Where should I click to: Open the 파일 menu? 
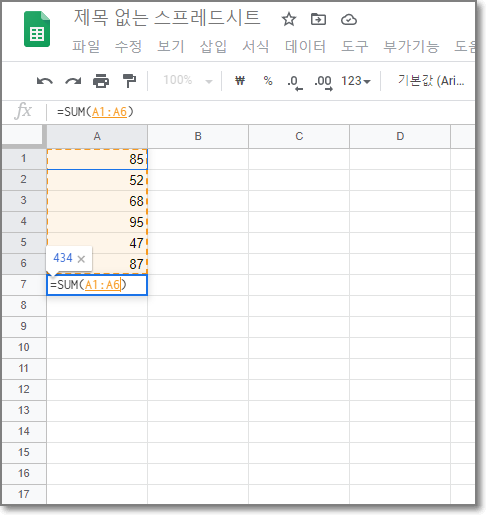[86, 46]
